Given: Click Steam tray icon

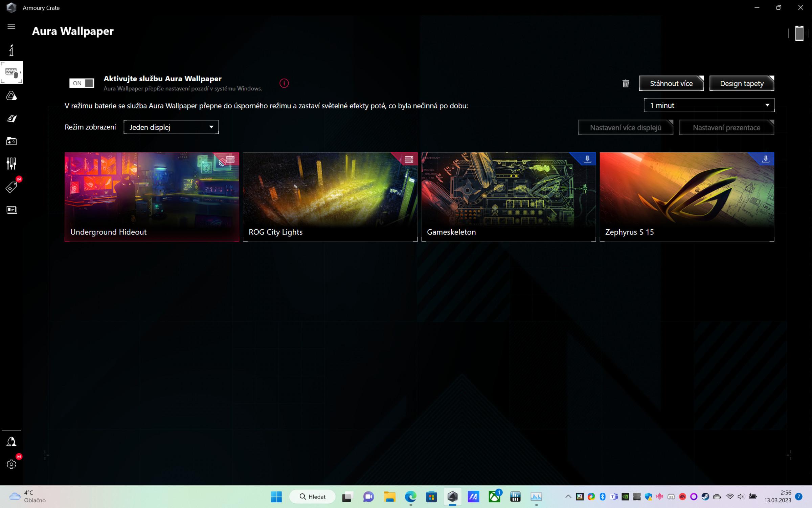Looking at the screenshot, I should 705,496.
